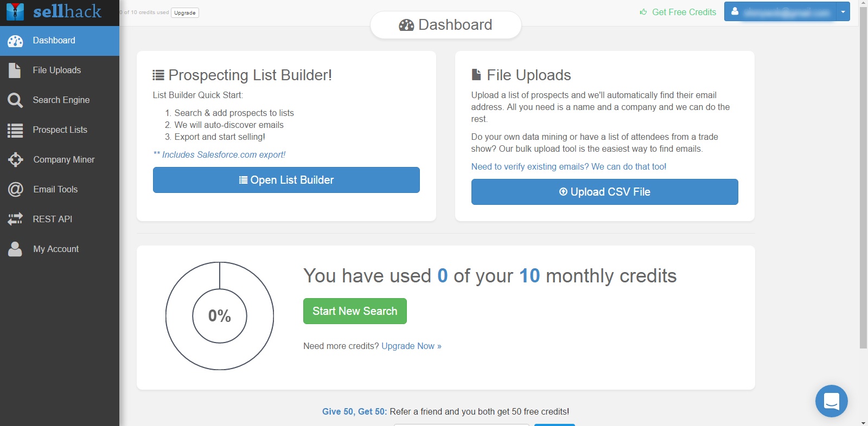Click the Start New Search button
The width and height of the screenshot is (868, 426).
point(355,311)
